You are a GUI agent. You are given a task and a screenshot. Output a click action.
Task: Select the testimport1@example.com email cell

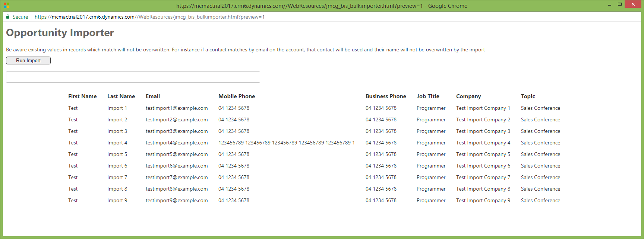(177, 108)
